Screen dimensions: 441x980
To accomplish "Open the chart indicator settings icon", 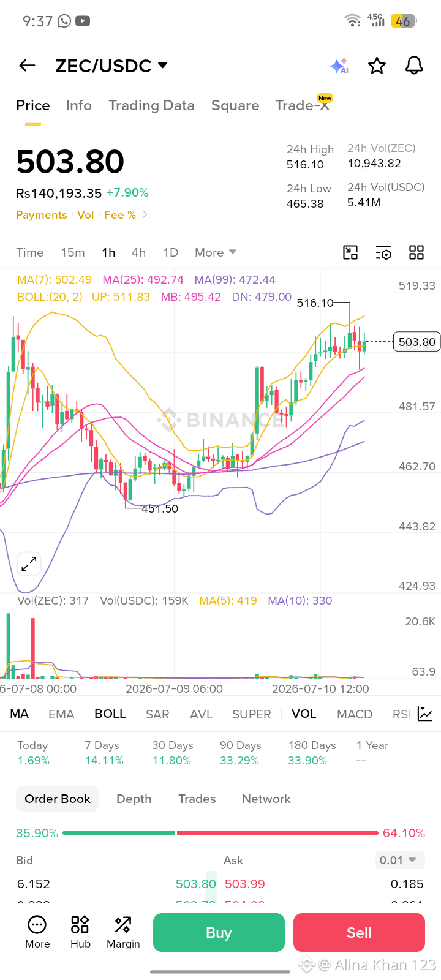I will pos(383,252).
